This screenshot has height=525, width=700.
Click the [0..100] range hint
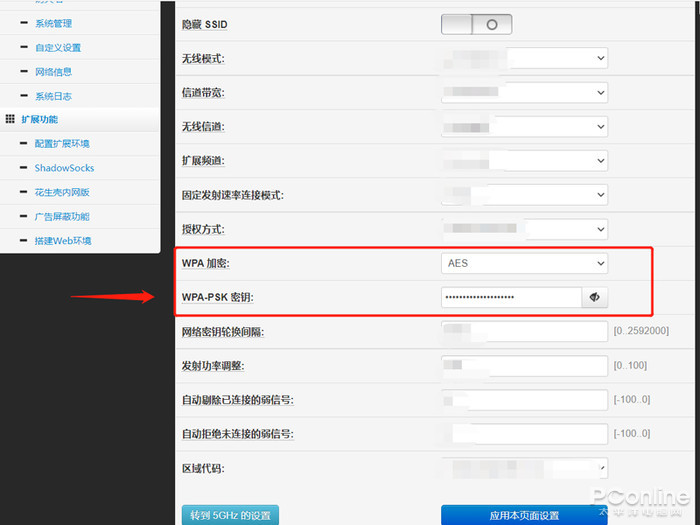pos(630,366)
